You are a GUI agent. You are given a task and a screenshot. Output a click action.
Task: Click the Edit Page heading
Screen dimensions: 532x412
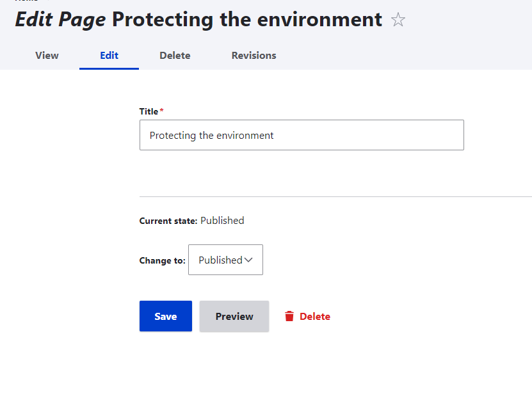60,20
